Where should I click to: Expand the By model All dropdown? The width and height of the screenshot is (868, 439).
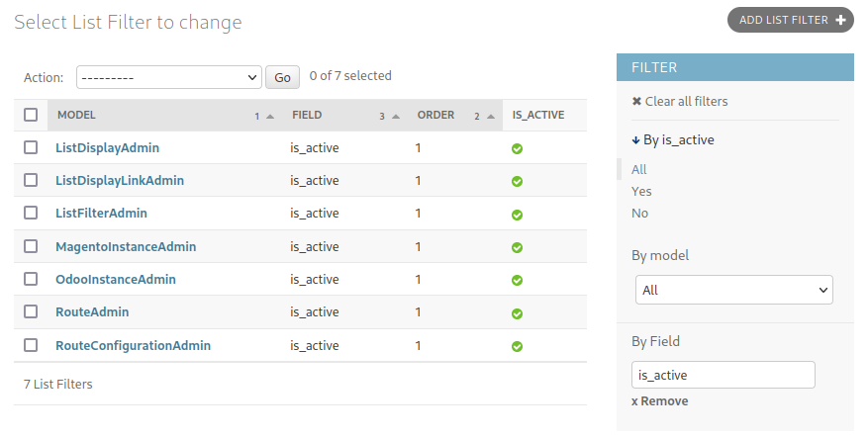click(x=734, y=290)
